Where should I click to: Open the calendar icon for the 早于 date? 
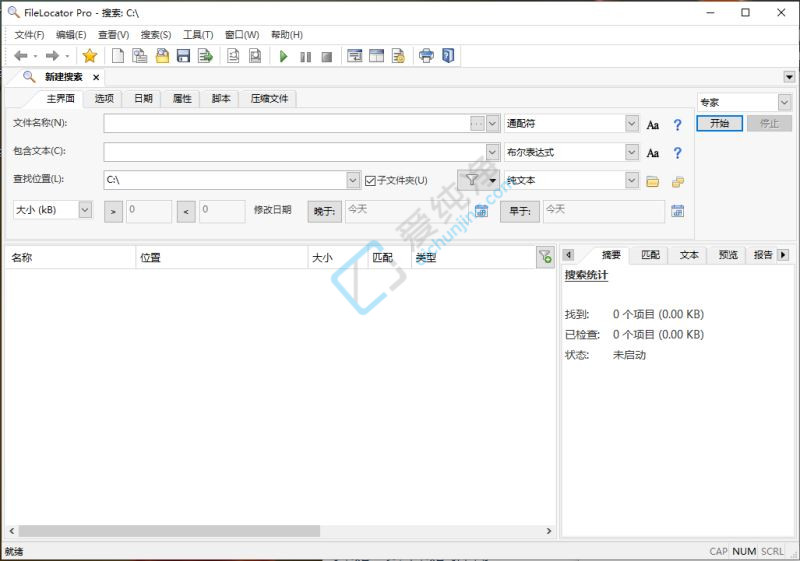677,211
